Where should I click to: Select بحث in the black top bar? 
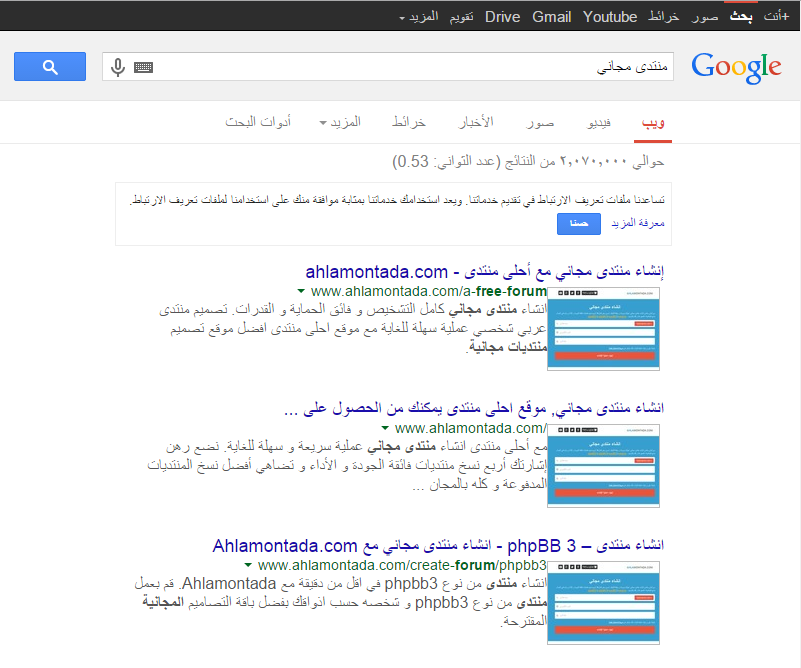click(x=741, y=17)
